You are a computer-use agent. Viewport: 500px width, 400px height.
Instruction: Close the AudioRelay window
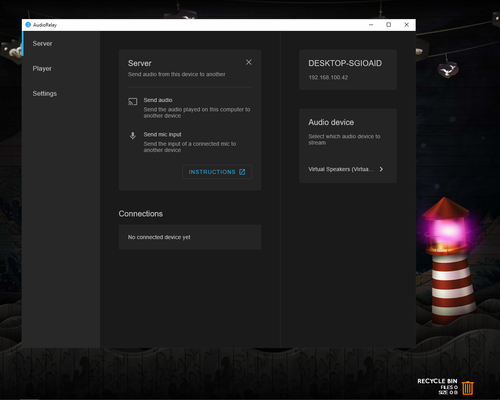(x=407, y=25)
